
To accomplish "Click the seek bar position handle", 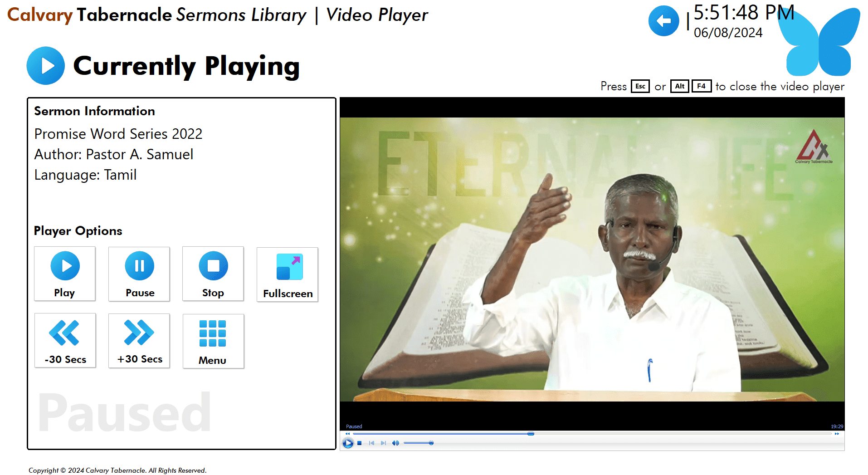I will (x=531, y=434).
